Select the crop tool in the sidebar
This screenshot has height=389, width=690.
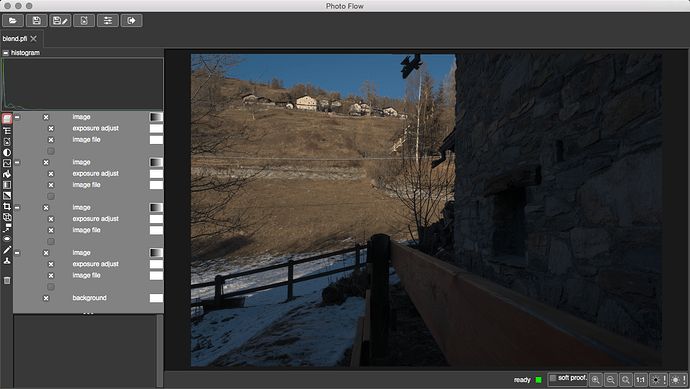[7, 206]
